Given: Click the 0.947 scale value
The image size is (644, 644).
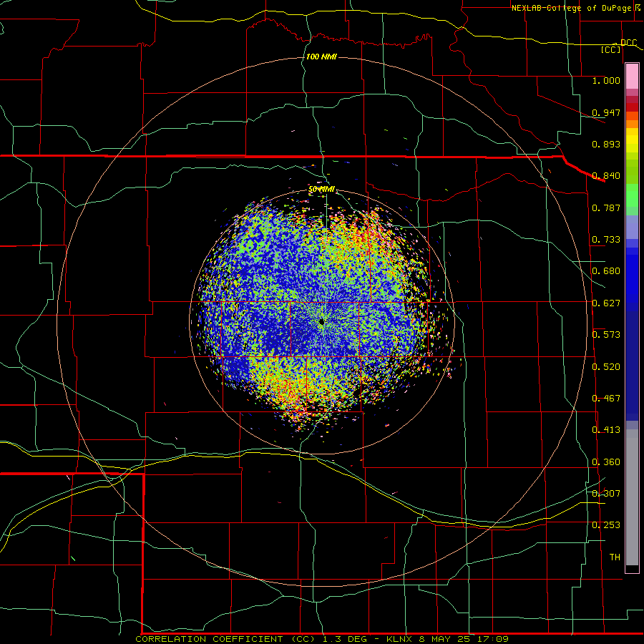Looking at the screenshot, I should point(606,112).
